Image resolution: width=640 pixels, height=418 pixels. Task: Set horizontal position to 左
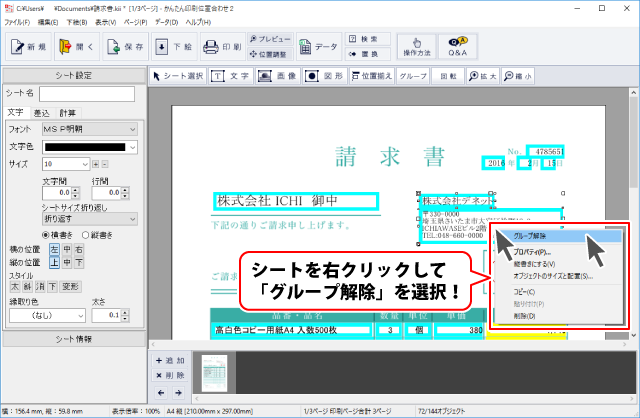[x=54, y=249]
